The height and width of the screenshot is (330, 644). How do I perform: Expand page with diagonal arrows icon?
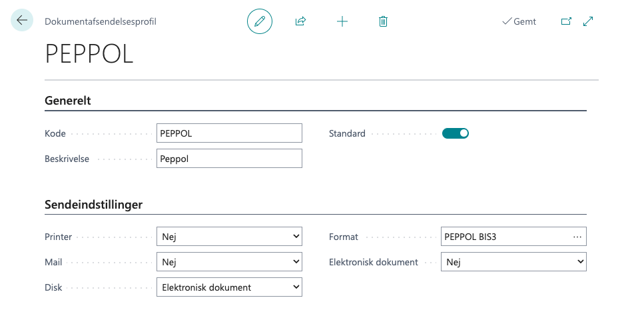pos(588,21)
